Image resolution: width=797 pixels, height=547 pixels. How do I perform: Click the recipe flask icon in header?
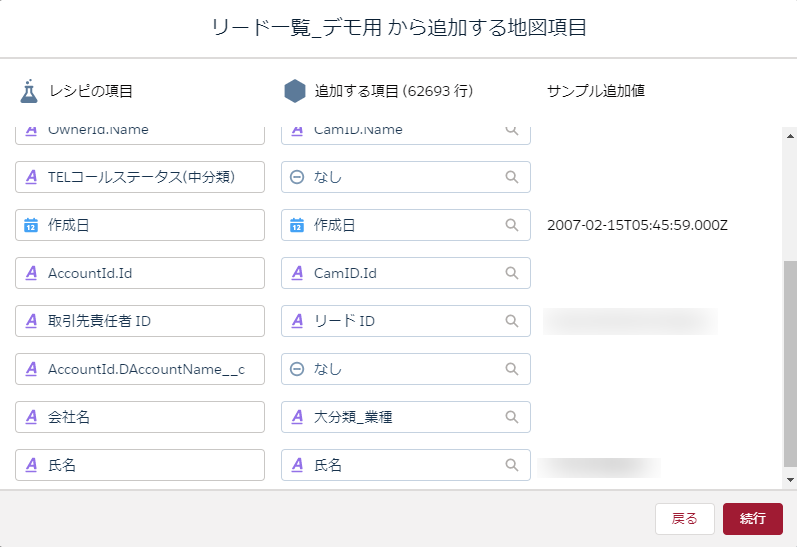pos(29,91)
